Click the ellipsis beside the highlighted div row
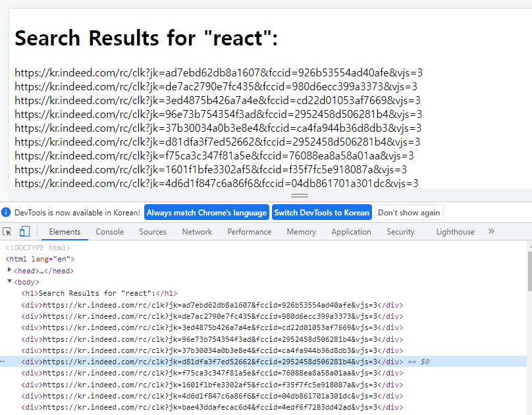The height and width of the screenshot is (415, 532). point(3,362)
